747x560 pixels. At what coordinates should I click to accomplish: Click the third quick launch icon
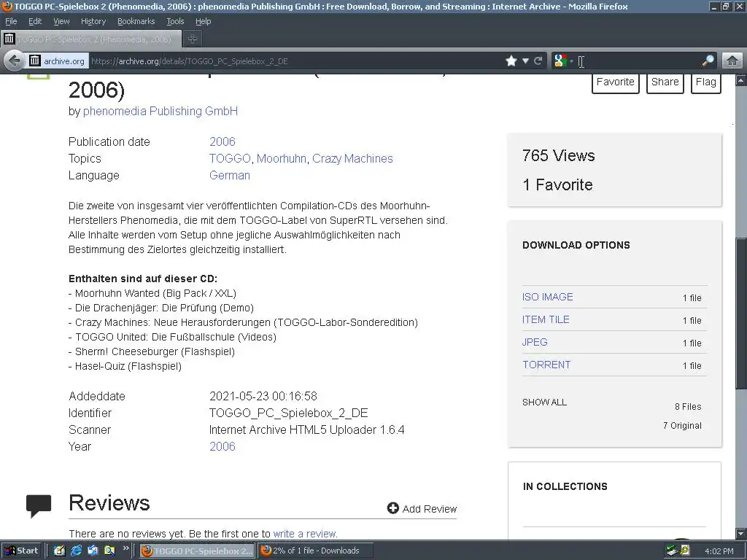click(x=93, y=551)
